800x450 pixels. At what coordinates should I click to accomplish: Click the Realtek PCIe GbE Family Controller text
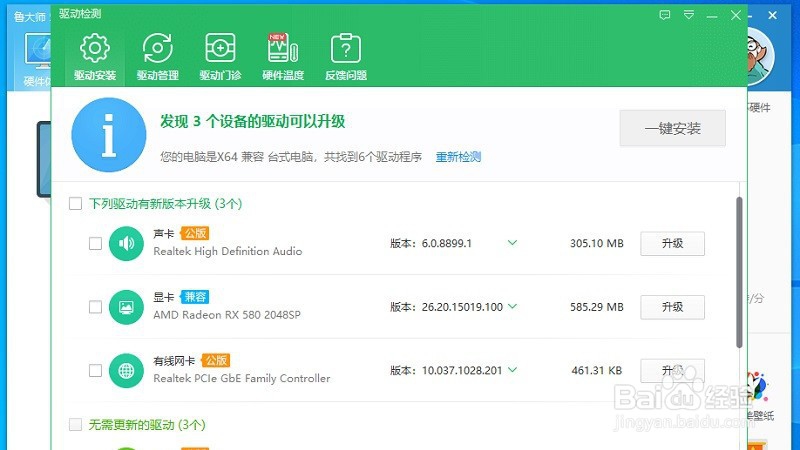(242, 378)
